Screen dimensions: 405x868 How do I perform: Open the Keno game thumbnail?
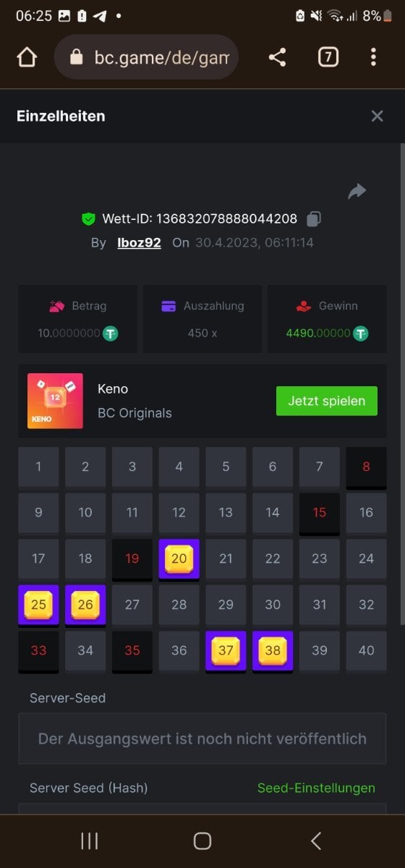coord(55,401)
